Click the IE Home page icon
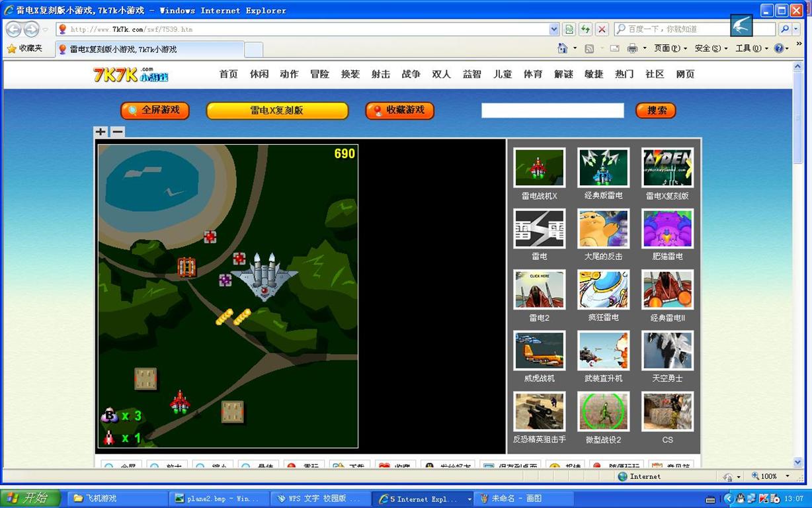Screen dimensions: 812x508 [563, 48]
